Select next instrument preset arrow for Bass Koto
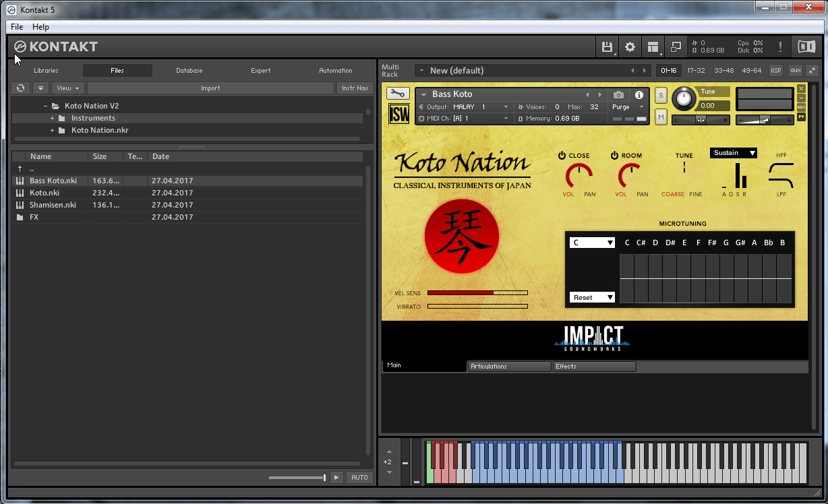This screenshot has height=504, width=828. pyautogui.click(x=600, y=95)
